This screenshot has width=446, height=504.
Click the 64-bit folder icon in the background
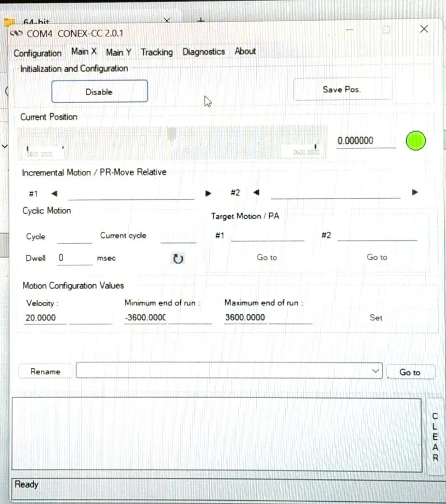click(x=10, y=22)
